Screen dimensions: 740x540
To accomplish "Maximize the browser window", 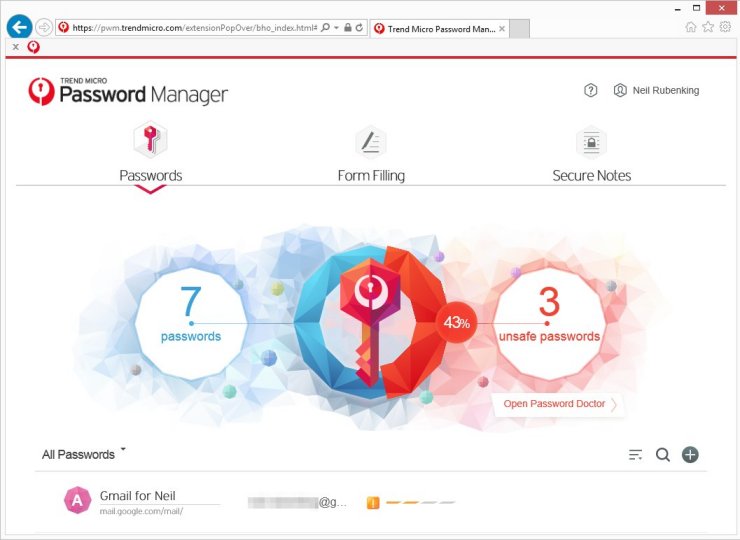I will (696, 8).
